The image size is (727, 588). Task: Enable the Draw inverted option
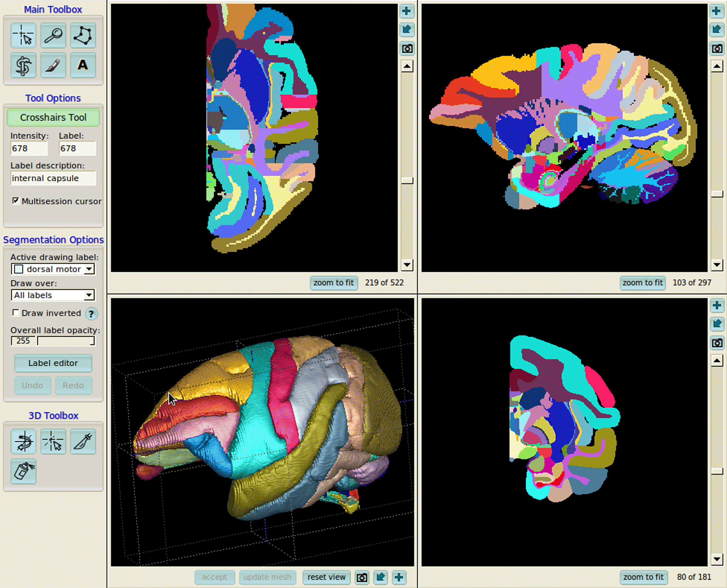16,313
